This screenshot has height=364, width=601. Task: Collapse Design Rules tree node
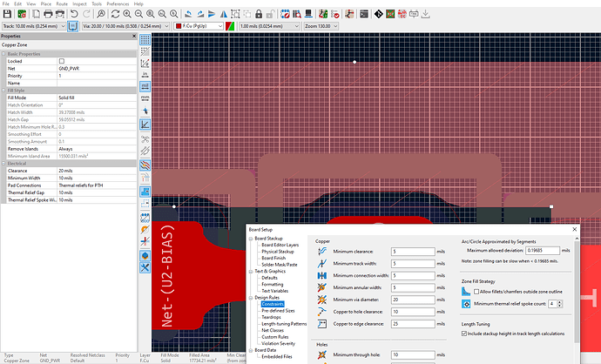pos(251,297)
